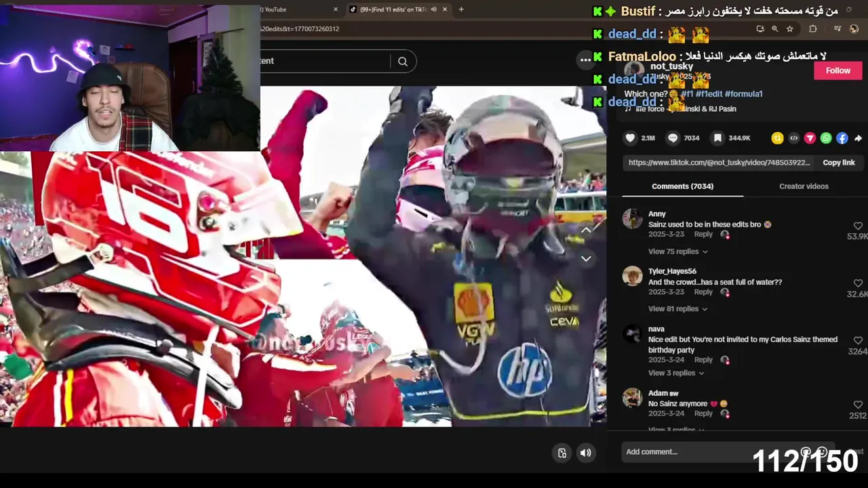Click the browser zoom magnifier icon
Viewport: 868px width, 488px height.
[x=775, y=29]
